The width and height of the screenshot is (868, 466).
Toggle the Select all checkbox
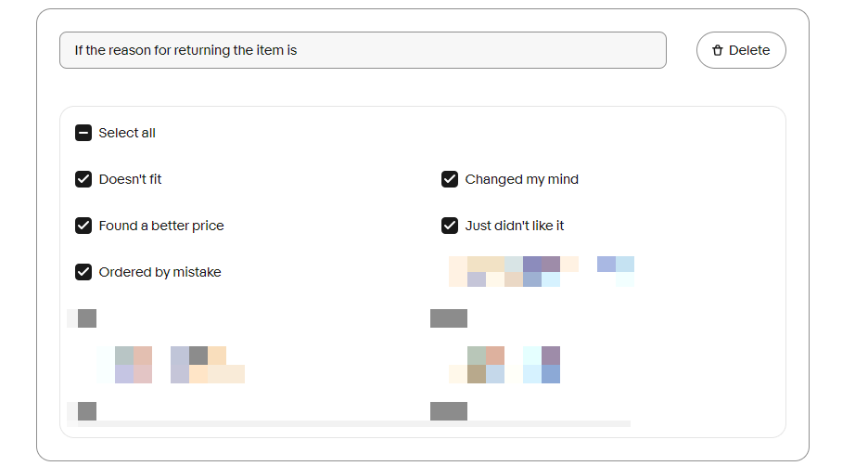[83, 133]
